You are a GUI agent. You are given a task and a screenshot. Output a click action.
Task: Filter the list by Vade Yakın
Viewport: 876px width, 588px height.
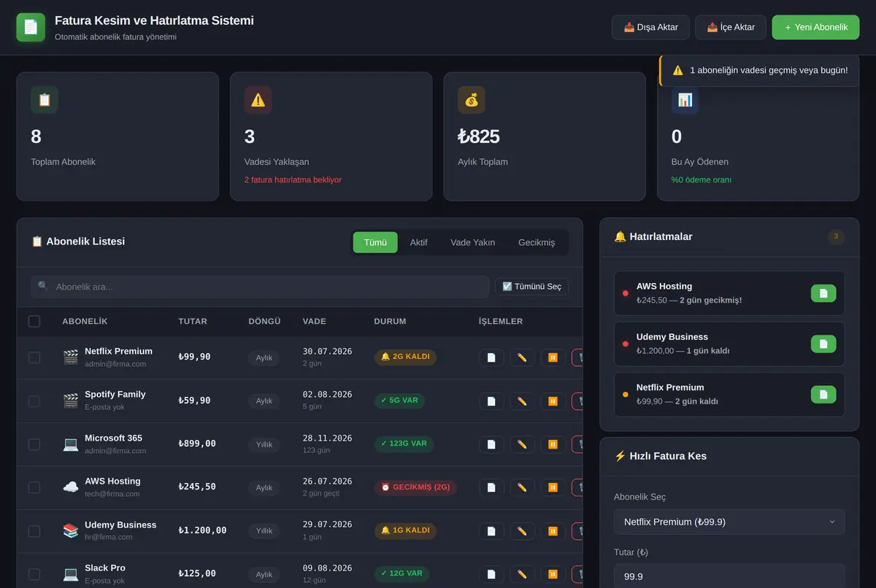click(473, 242)
